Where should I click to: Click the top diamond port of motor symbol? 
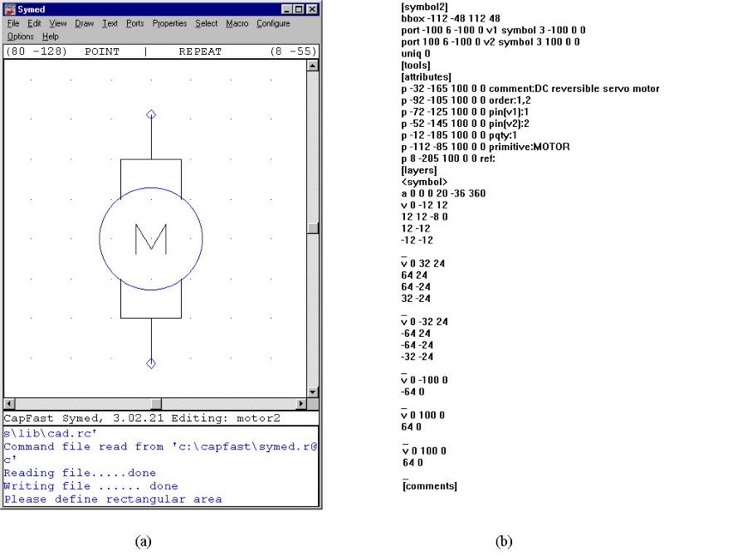[151, 114]
